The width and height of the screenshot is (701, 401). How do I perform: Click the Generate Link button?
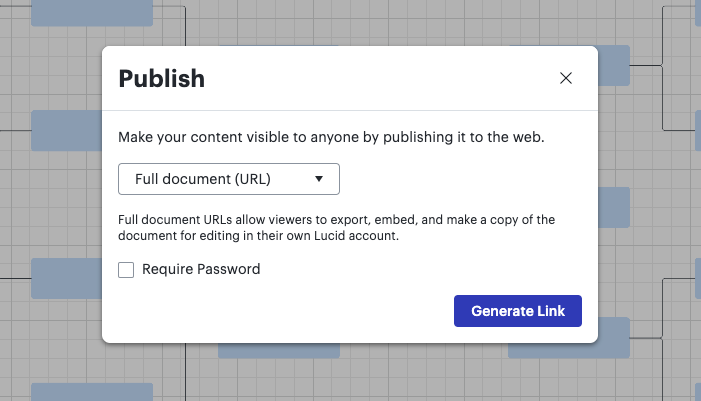point(518,311)
